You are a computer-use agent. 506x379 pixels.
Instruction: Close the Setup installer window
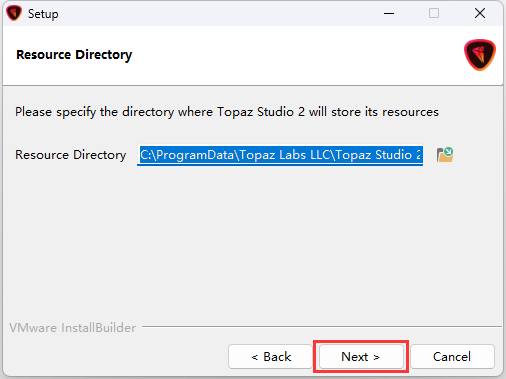coord(480,13)
